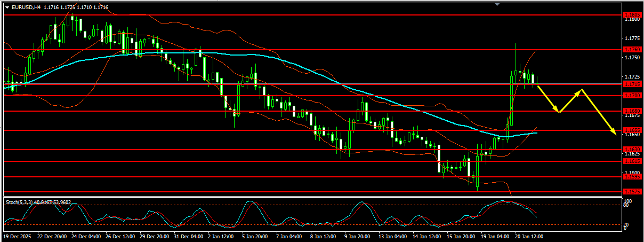Viewport: 644px width, 242px height.
Task: Select the red 1.1615 price level label
Action: (x=632, y=161)
